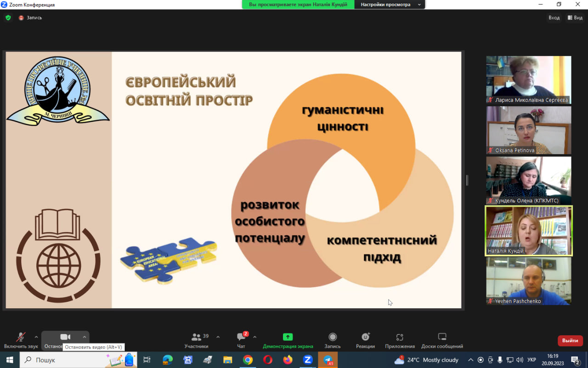Expand the participants options arrow
Screen dimensions: 588x368
(218, 337)
